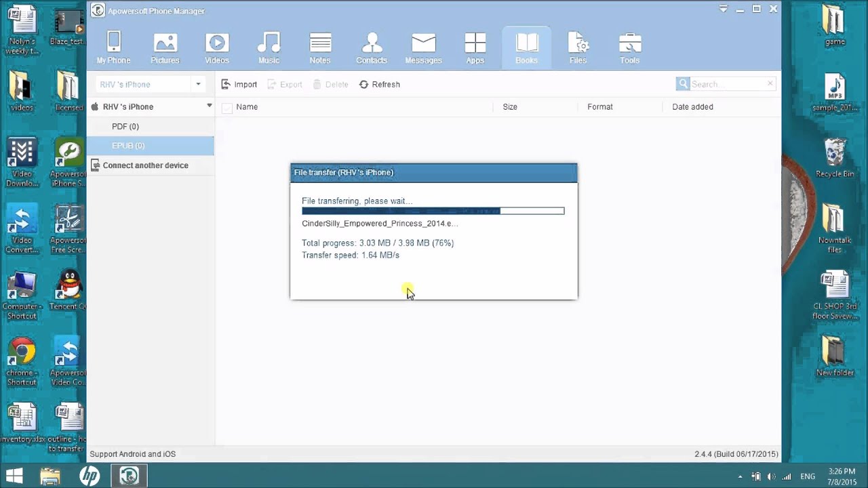Sort by the Size column header

tap(510, 107)
